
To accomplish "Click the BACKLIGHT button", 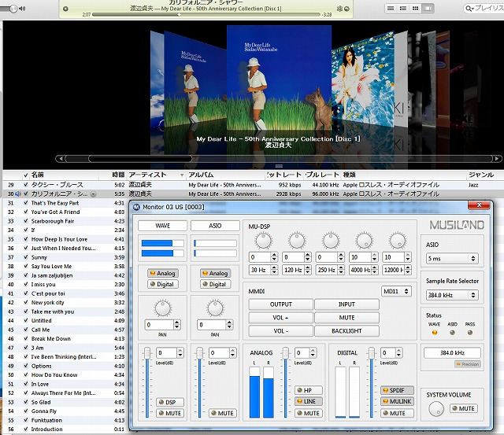I will (x=346, y=331).
